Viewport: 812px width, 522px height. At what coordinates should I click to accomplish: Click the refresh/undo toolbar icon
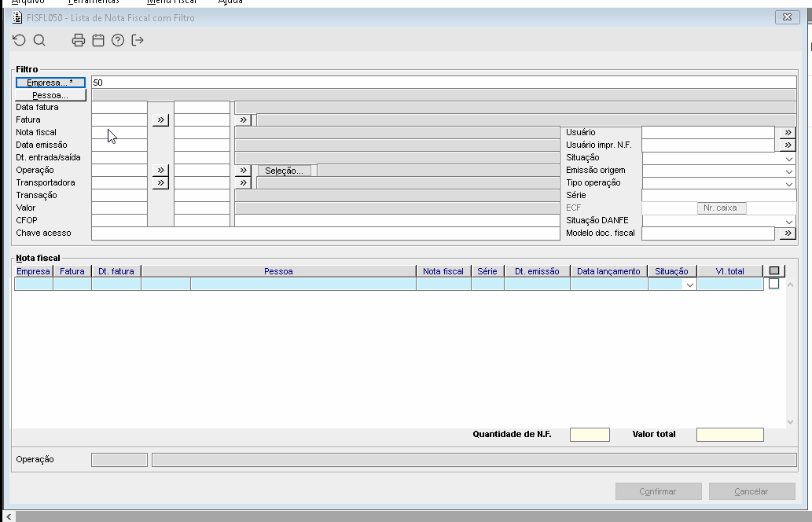(19, 40)
